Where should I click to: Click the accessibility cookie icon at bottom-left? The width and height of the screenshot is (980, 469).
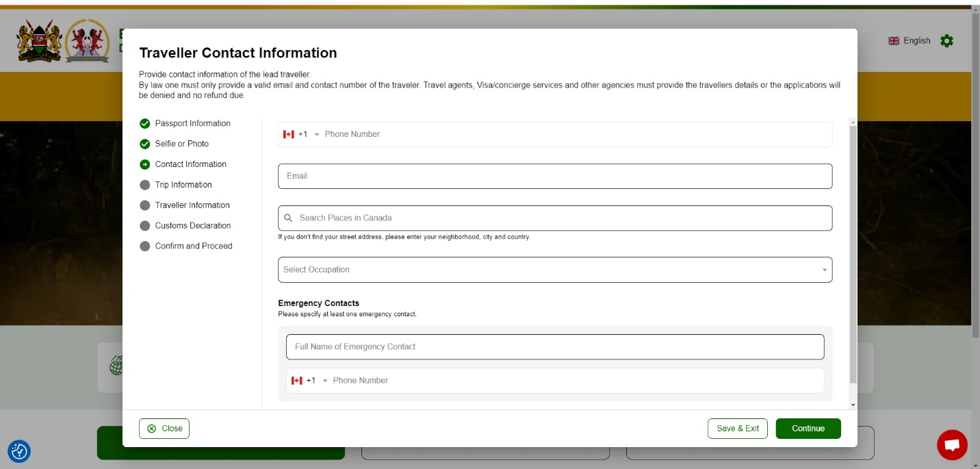[x=19, y=451]
